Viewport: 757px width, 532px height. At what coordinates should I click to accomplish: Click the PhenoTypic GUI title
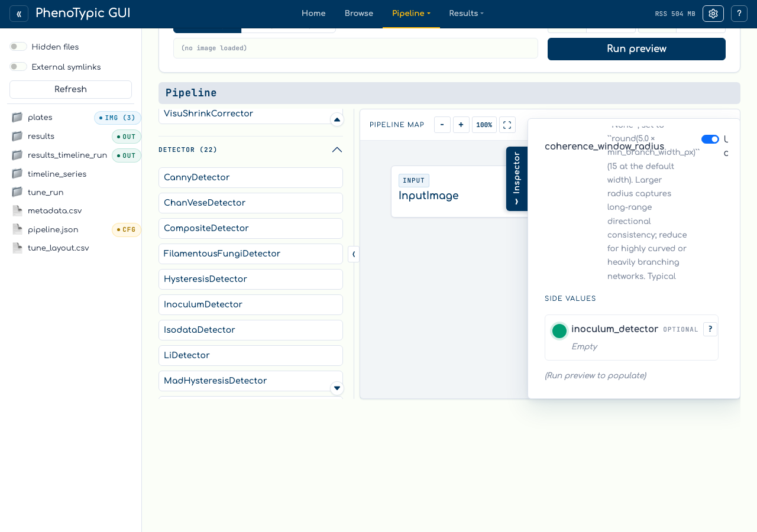pyautogui.click(x=83, y=13)
